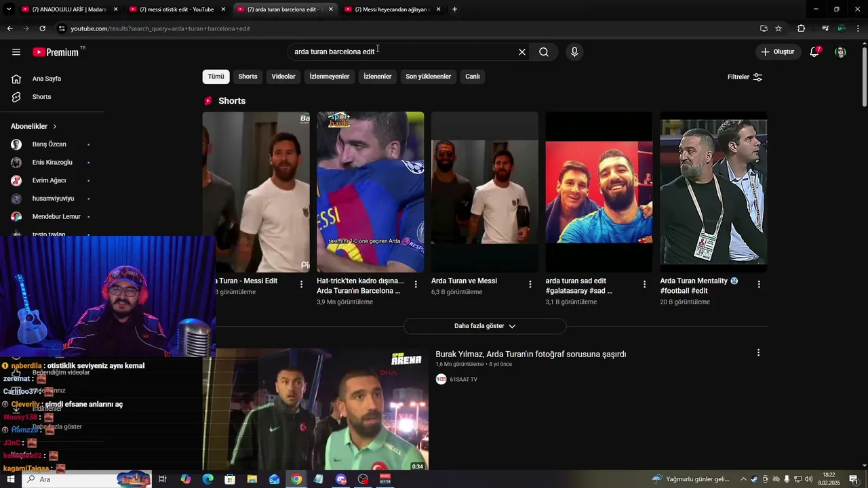The image size is (868, 488).
Task: Play the Hat-trick'ten kadro dışına thumbnail
Action: (370, 192)
